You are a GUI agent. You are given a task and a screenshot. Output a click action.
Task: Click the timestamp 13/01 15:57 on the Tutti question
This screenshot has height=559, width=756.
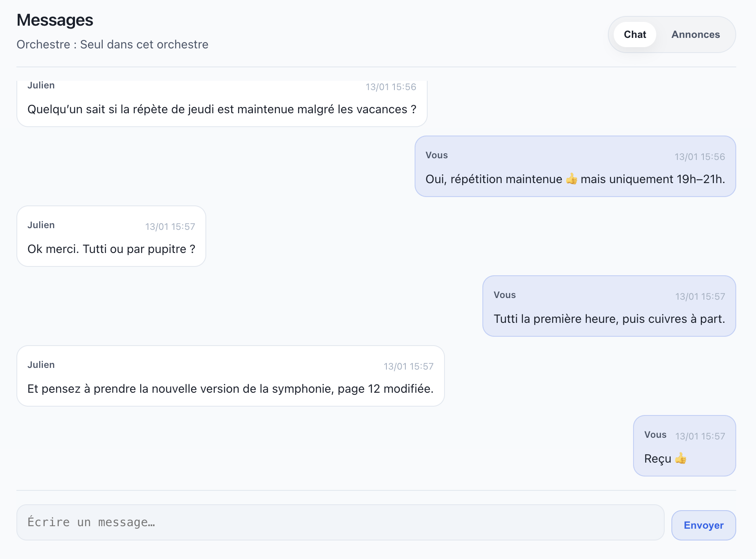point(170,226)
